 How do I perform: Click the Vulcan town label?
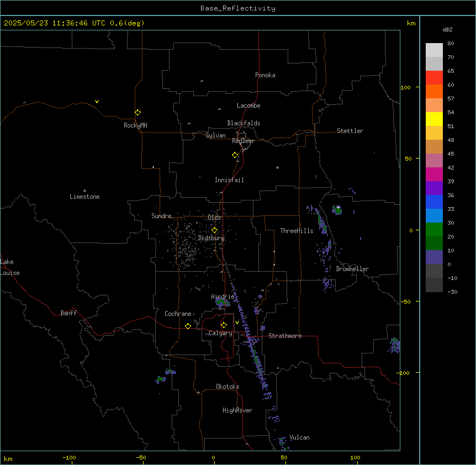pyautogui.click(x=299, y=437)
